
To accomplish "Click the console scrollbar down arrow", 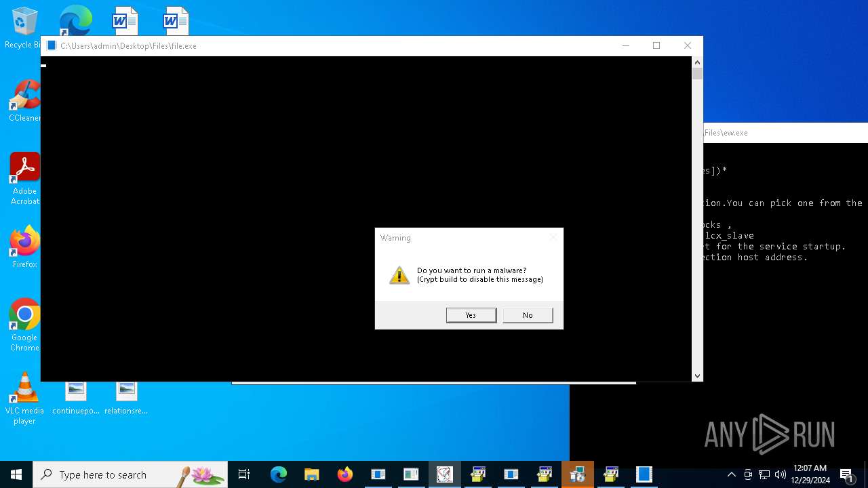I will (x=697, y=375).
